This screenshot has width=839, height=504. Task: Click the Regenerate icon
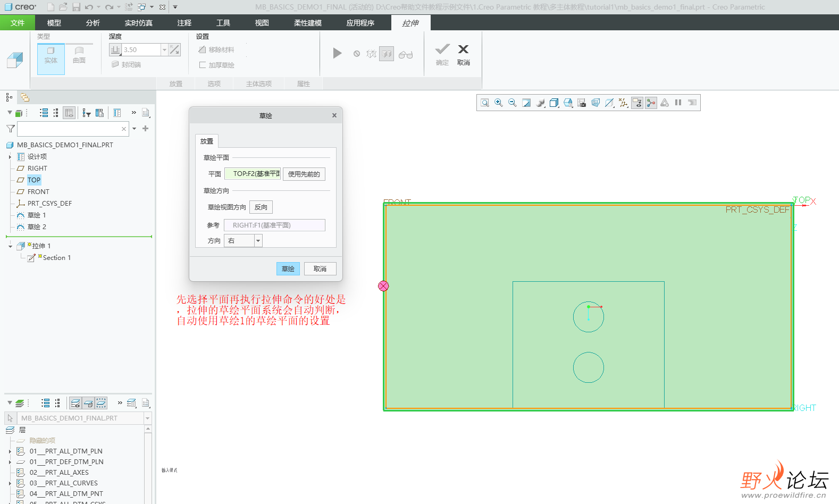pos(129,7)
